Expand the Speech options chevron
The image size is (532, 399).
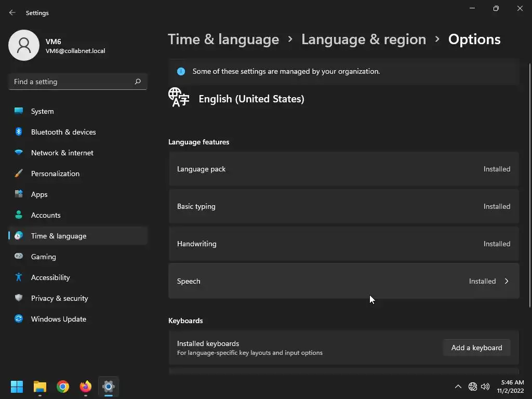[x=507, y=281]
